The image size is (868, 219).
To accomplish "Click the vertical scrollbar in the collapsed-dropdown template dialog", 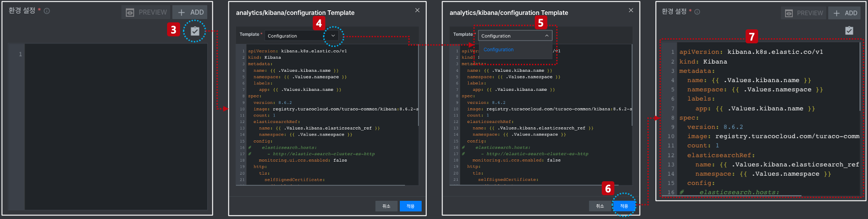I will coord(418,85).
